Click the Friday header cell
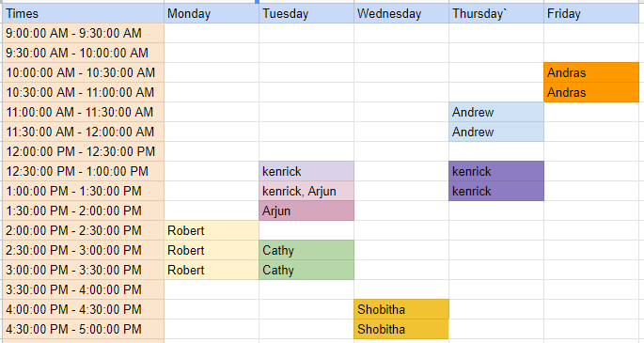 pyautogui.click(x=591, y=13)
